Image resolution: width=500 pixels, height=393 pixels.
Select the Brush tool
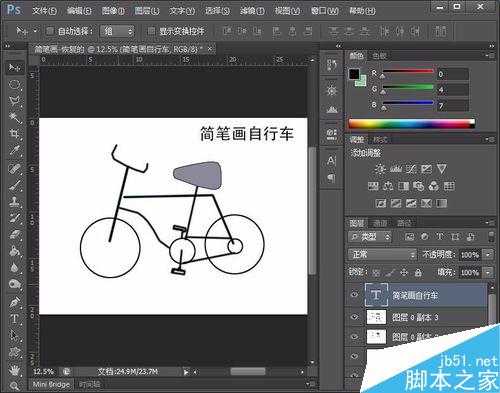tap(14, 186)
